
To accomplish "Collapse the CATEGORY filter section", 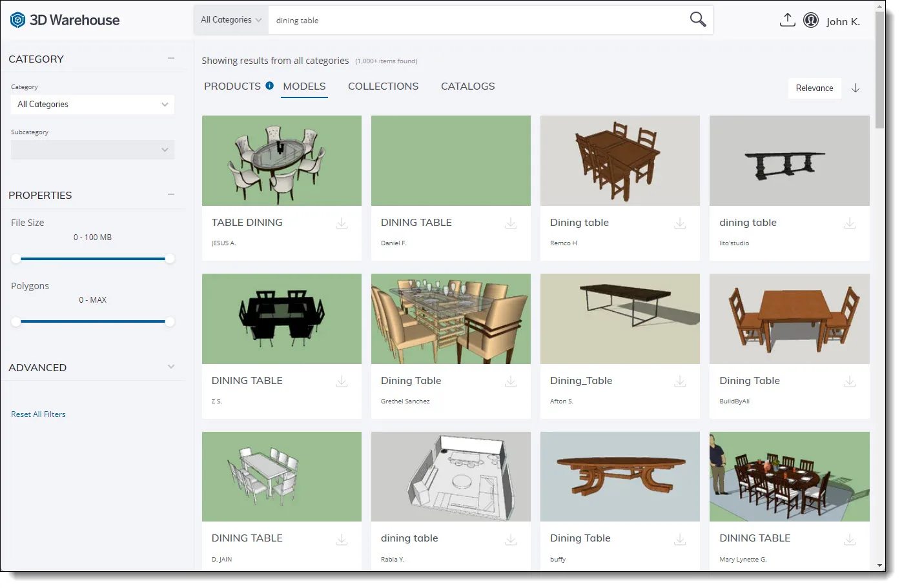I will pos(171,58).
